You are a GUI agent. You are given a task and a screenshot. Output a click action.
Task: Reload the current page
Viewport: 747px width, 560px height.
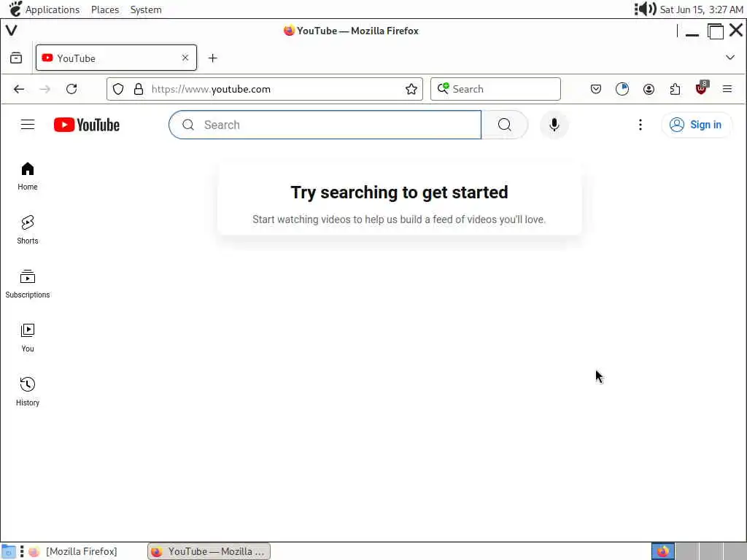coord(71,89)
